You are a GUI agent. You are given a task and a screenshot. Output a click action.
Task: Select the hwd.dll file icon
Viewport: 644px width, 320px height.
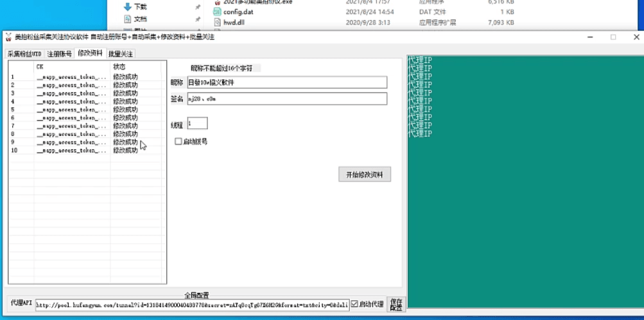(217, 22)
